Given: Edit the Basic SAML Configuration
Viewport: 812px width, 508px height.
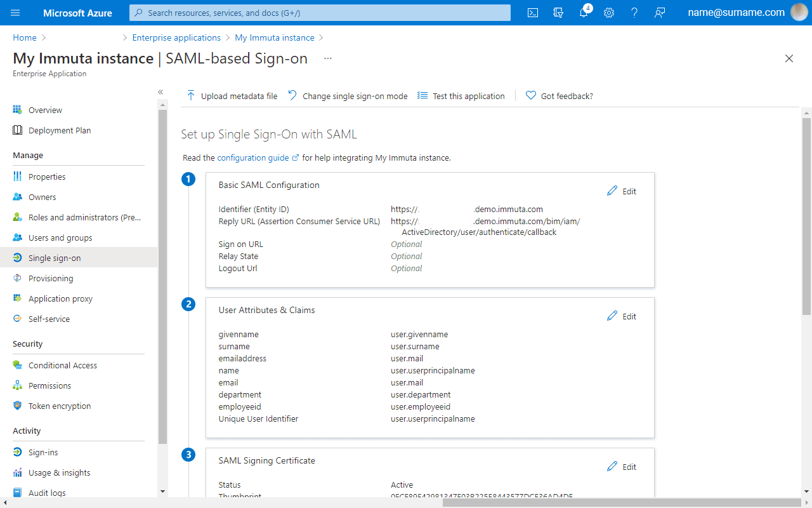Looking at the screenshot, I should 622,191.
